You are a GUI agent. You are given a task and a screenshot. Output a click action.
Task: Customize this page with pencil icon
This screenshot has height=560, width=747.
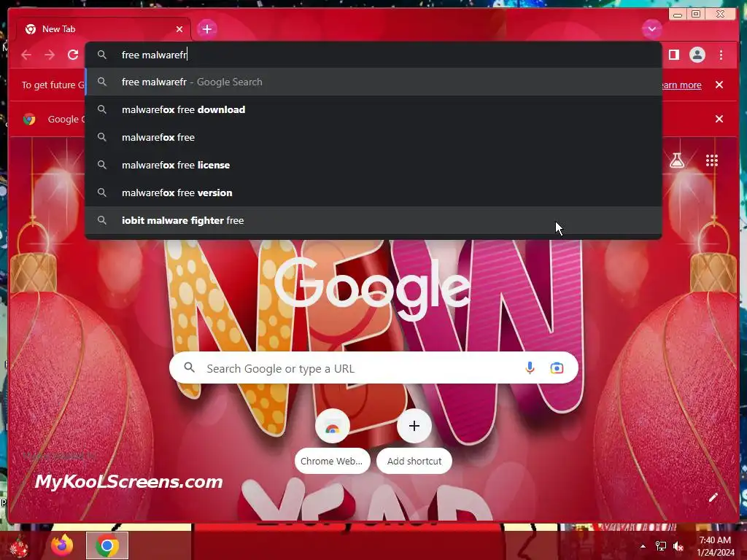click(x=713, y=497)
